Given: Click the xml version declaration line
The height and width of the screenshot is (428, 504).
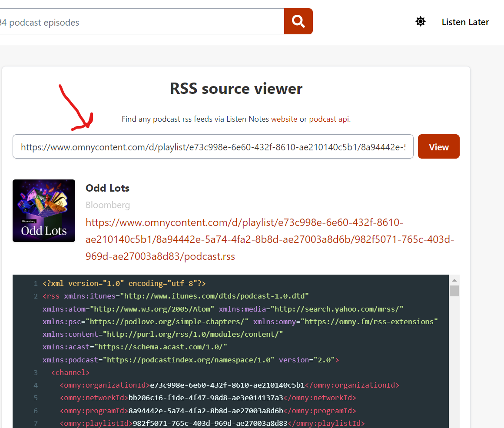Looking at the screenshot, I should coord(124,283).
